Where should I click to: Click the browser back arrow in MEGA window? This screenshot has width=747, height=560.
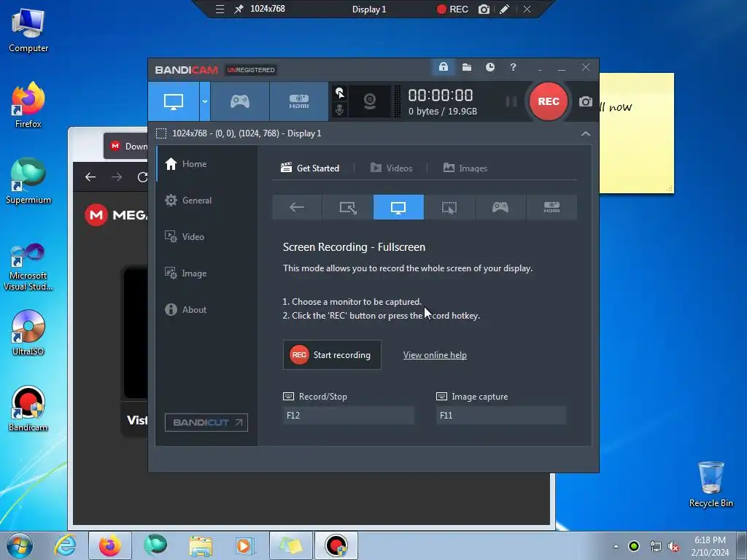point(90,177)
